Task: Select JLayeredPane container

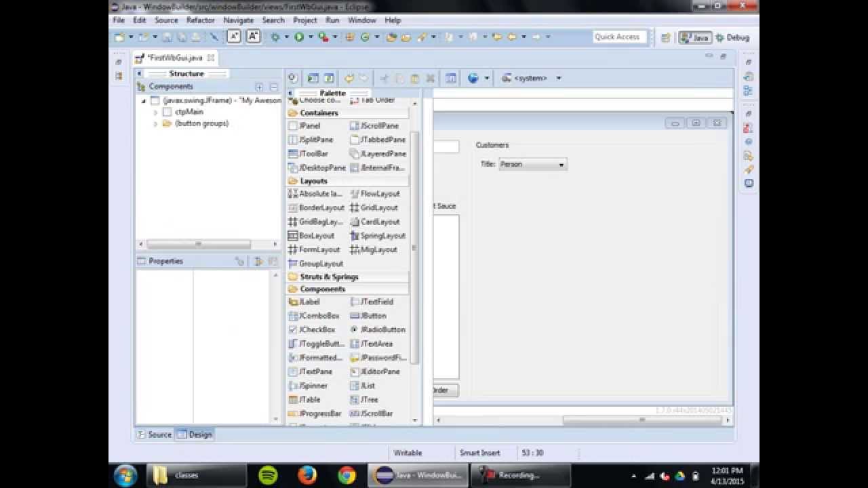Action: pos(378,154)
